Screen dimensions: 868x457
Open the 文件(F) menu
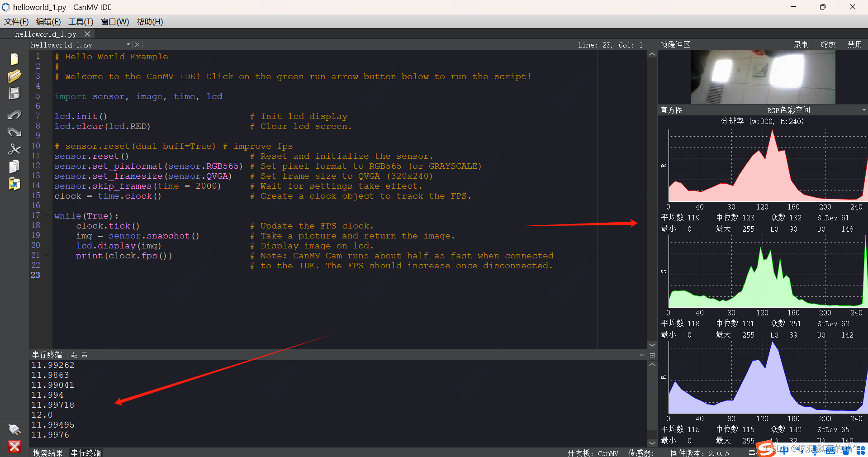(16, 22)
